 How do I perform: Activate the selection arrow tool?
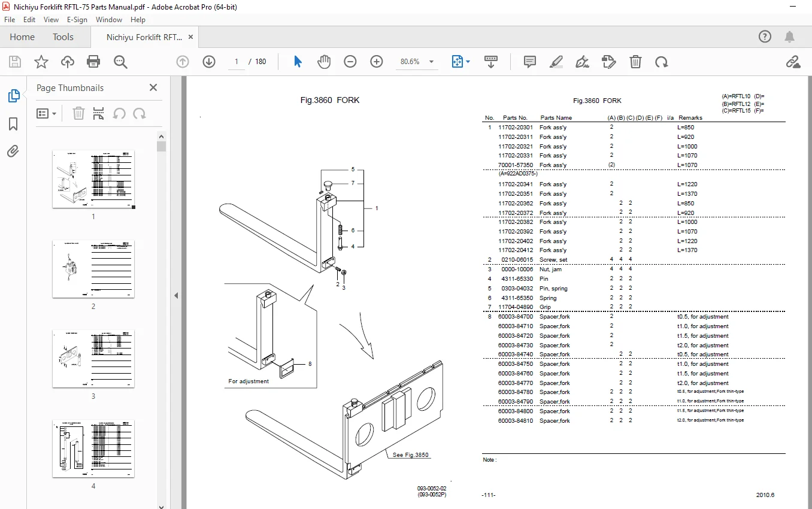[x=298, y=62]
